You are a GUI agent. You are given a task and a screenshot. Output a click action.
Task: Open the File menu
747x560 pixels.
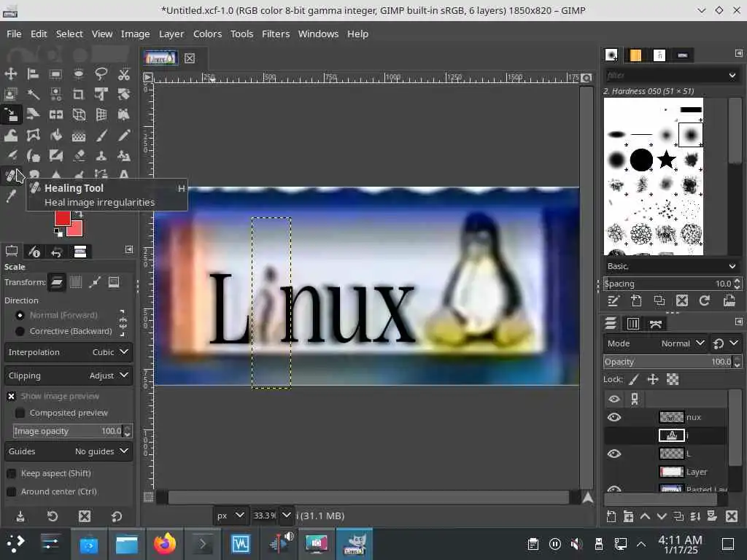click(14, 34)
